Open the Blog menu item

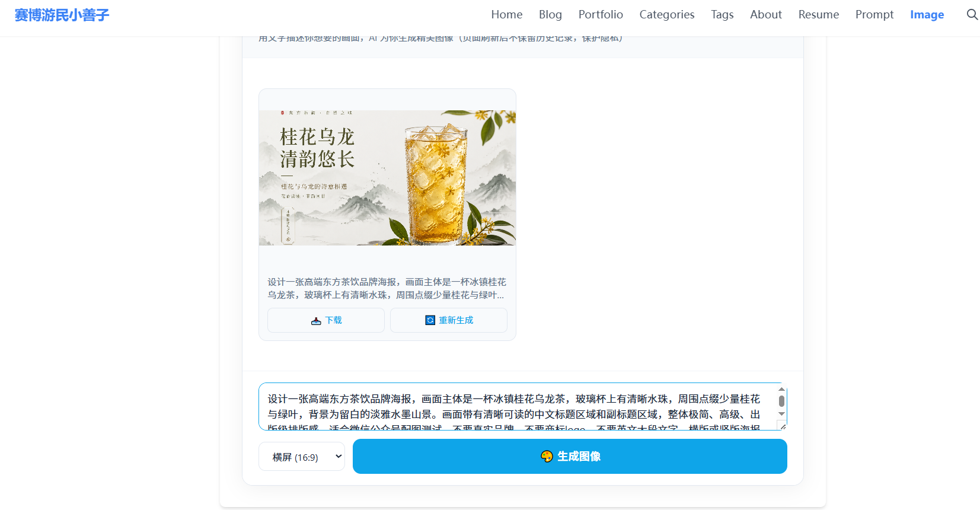pyautogui.click(x=550, y=15)
